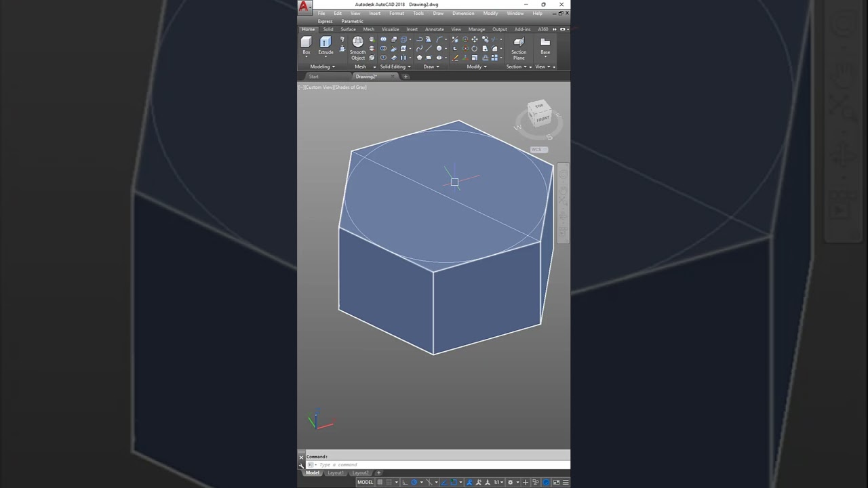Expand the Section panel
Image resolution: width=868 pixels, height=488 pixels.
point(517,66)
